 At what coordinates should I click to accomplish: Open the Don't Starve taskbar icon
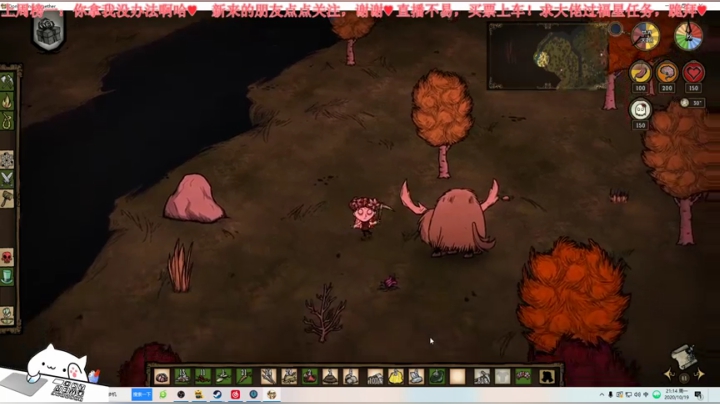(271, 394)
